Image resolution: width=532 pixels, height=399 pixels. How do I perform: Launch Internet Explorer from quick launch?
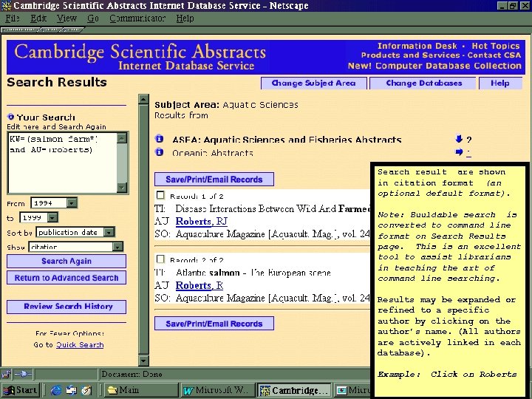56,390
